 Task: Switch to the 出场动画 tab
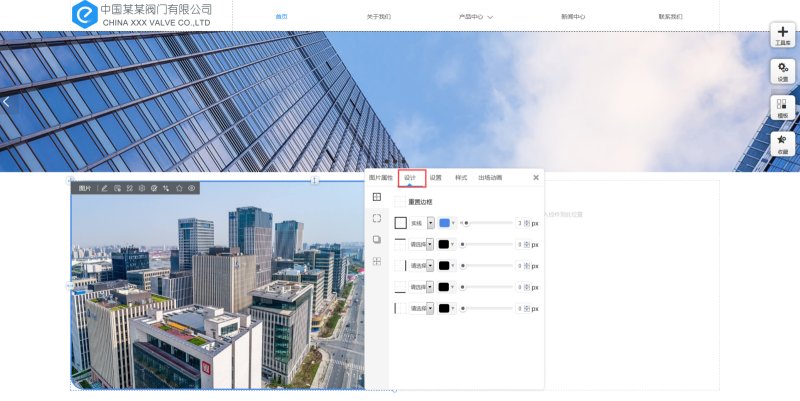tap(490, 178)
